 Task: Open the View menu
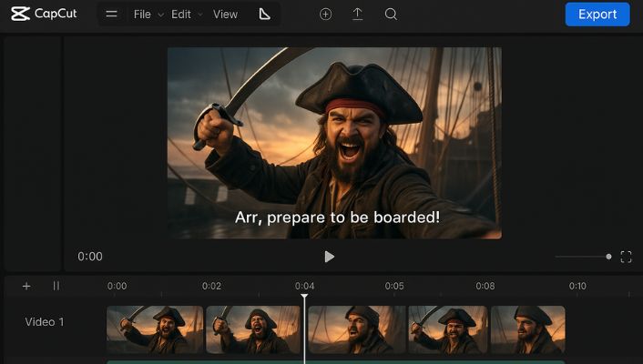point(225,15)
